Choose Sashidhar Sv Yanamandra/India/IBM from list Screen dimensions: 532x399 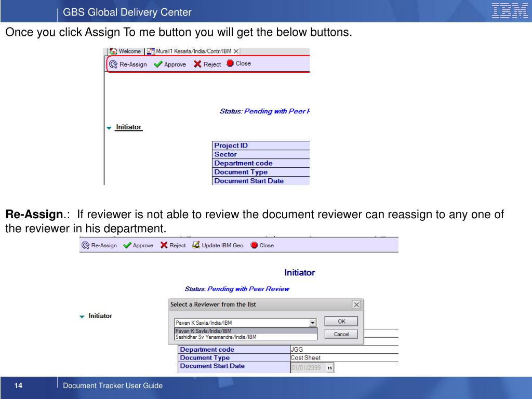point(246,337)
